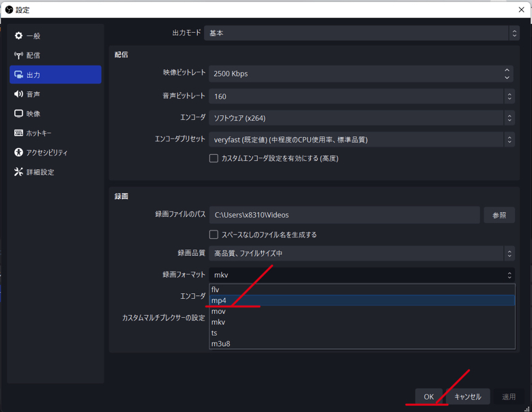
Task: Click the antenna icon for 配信
Action: 18,55
